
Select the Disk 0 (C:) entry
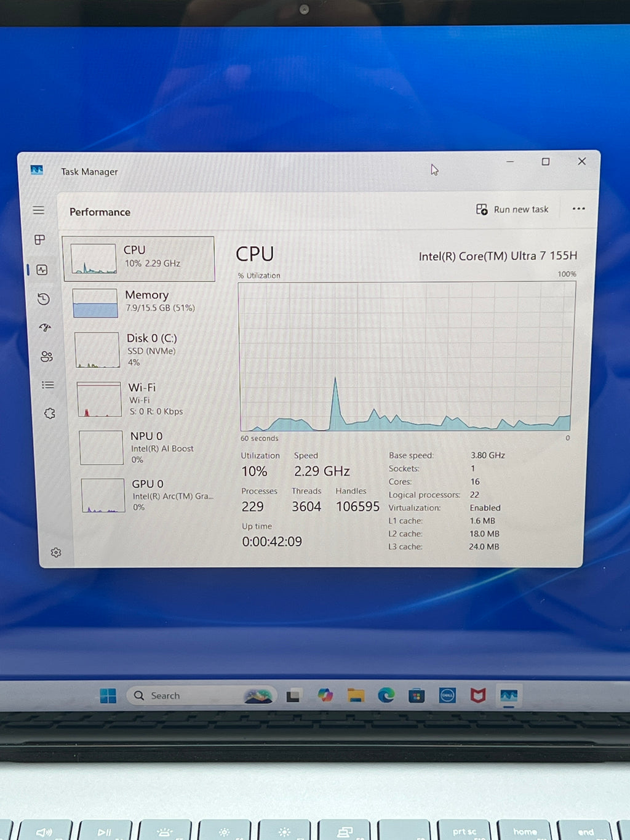(x=143, y=350)
